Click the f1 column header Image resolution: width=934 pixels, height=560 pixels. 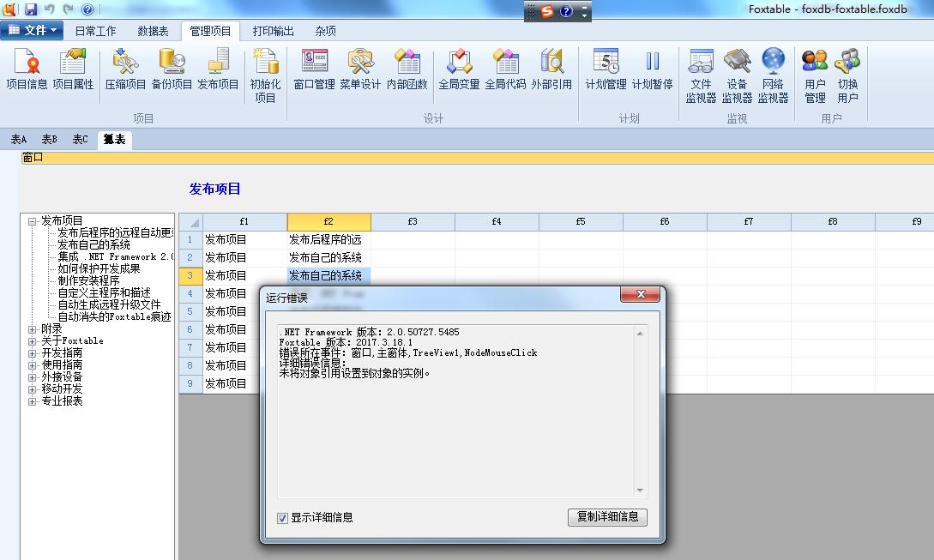click(x=244, y=221)
